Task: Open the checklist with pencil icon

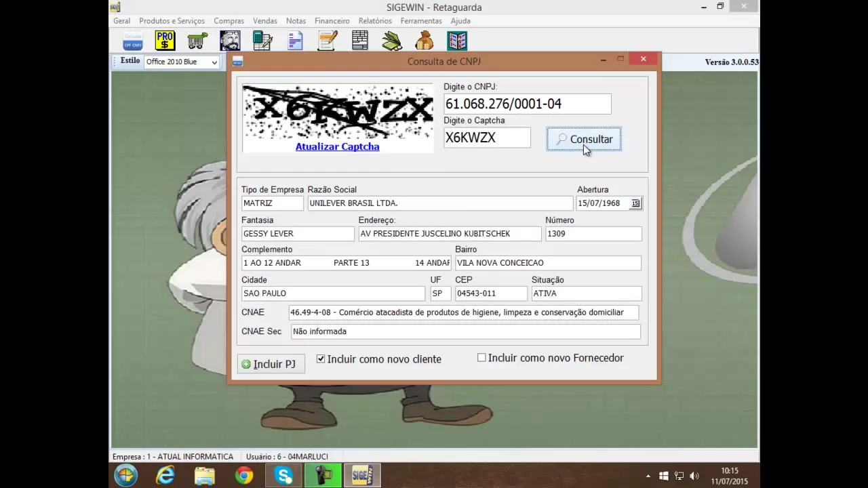Action: pyautogui.click(x=328, y=41)
